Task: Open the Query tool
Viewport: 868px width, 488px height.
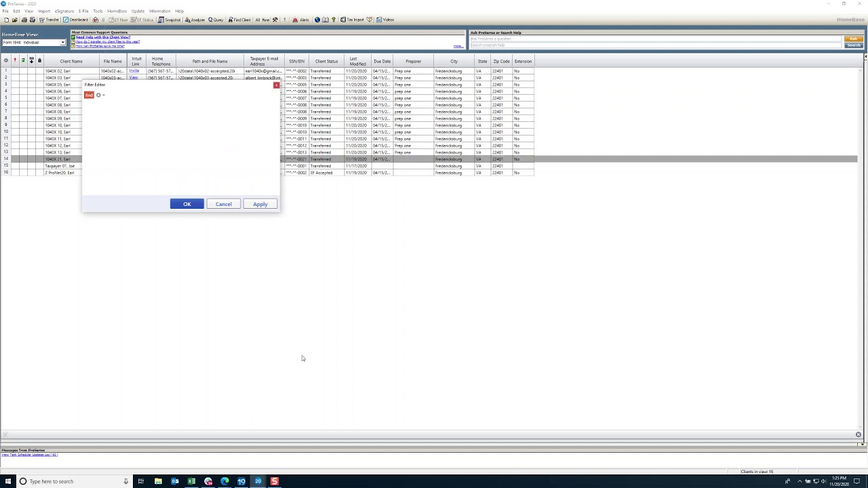Action: [216, 20]
